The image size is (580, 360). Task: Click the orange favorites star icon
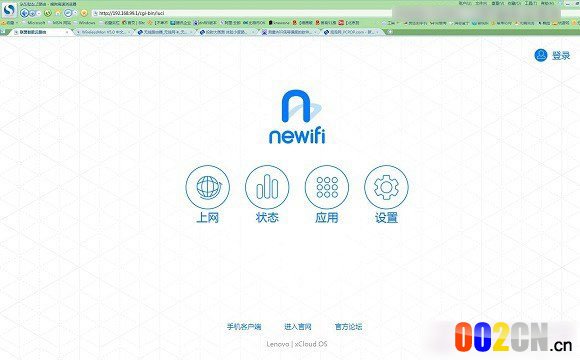tap(84, 13)
